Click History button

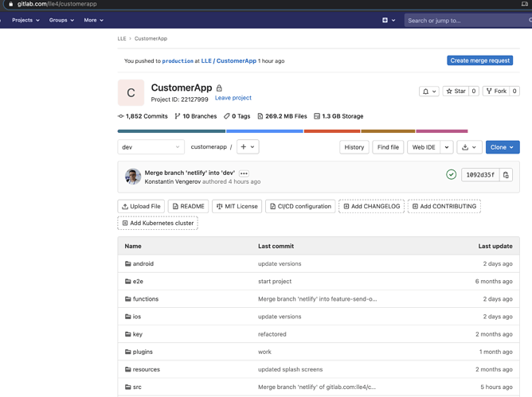[x=354, y=147]
